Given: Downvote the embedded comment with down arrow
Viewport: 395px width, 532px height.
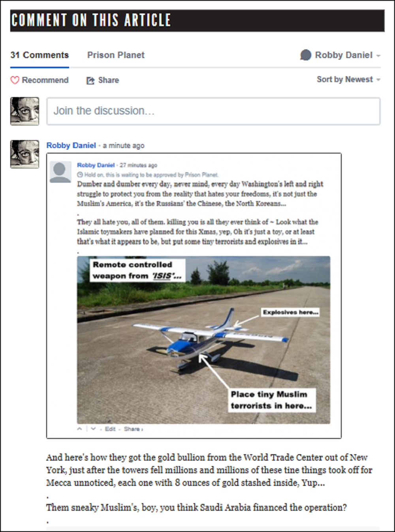Looking at the screenshot, I should pyautogui.click(x=93, y=429).
